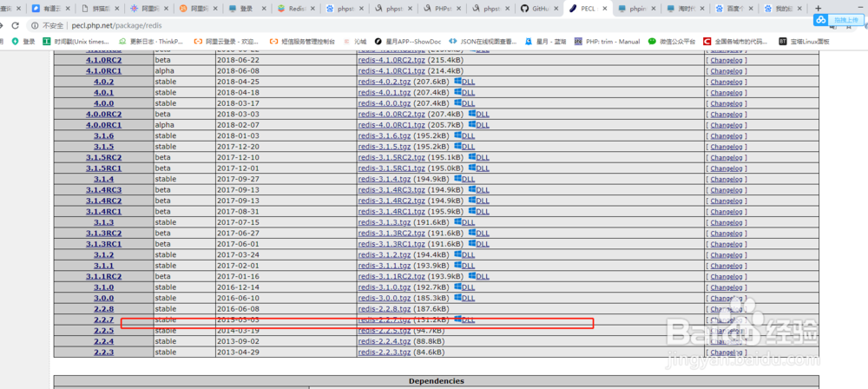Viewport: 868px width, 389px height.
Task: Open the 阿里云登录 bookmark
Action: pyautogui.click(x=227, y=41)
